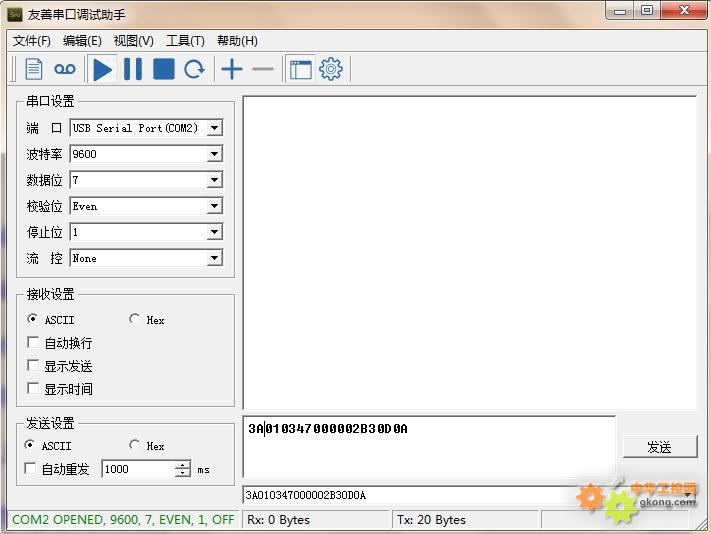Click the Rx: 0 Bytes status text
Image resolution: width=711 pixels, height=534 pixels.
[278, 520]
